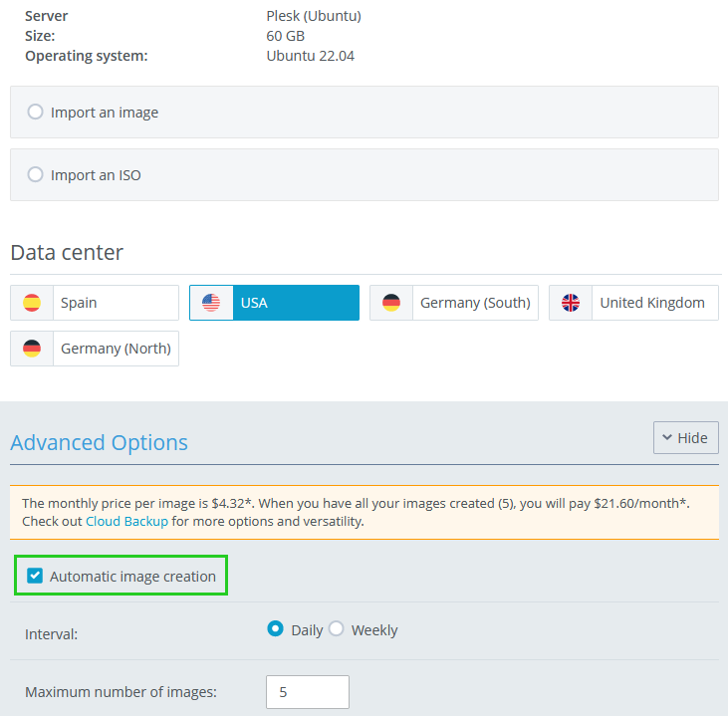Image resolution: width=728 pixels, height=716 pixels.
Task: Select the Import an image radio option
Action: [36, 113]
